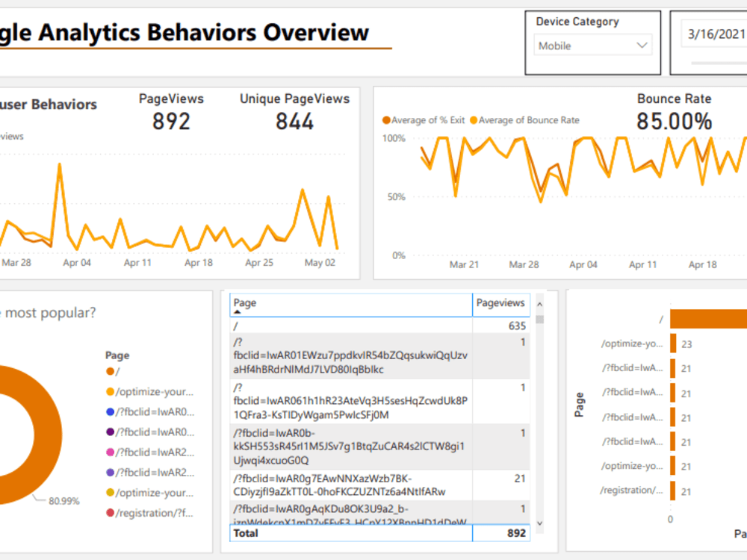This screenshot has width=747, height=560.
Task: Click the slate-blue /?fbclid=IwAR2 legend marker
Action: [111, 472]
